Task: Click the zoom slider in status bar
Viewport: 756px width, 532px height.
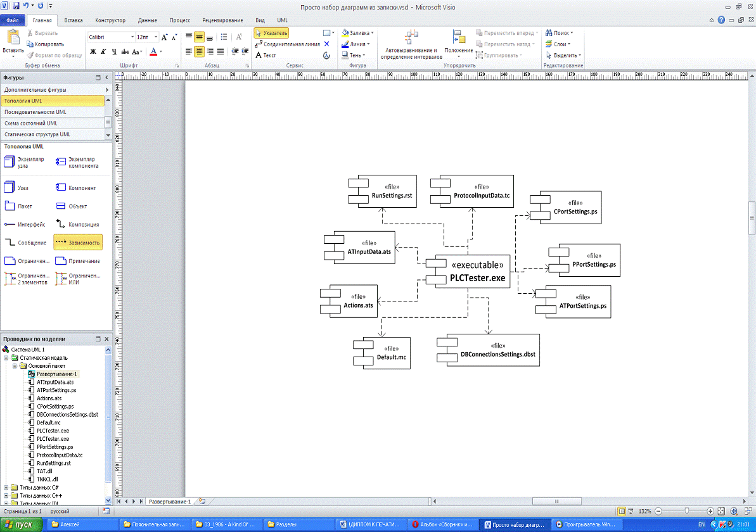Action: click(x=686, y=510)
